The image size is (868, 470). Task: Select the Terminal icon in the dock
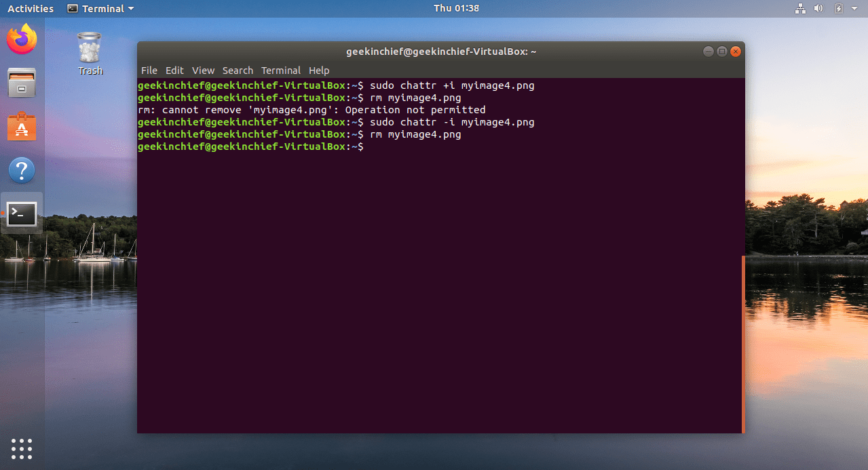point(21,214)
